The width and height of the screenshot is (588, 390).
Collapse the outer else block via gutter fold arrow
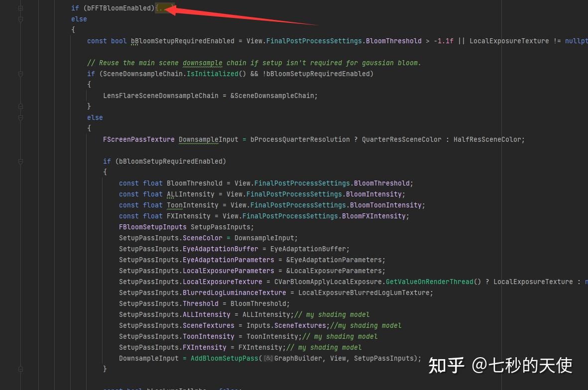(x=20, y=19)
